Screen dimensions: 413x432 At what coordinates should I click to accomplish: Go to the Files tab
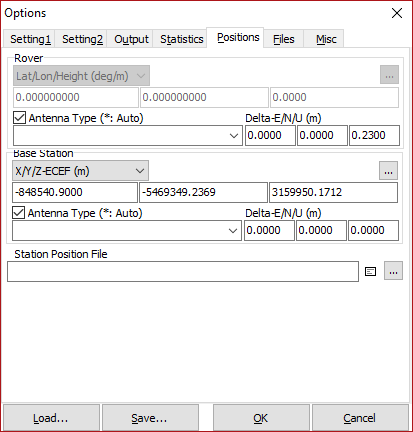[x=284, y=39]
